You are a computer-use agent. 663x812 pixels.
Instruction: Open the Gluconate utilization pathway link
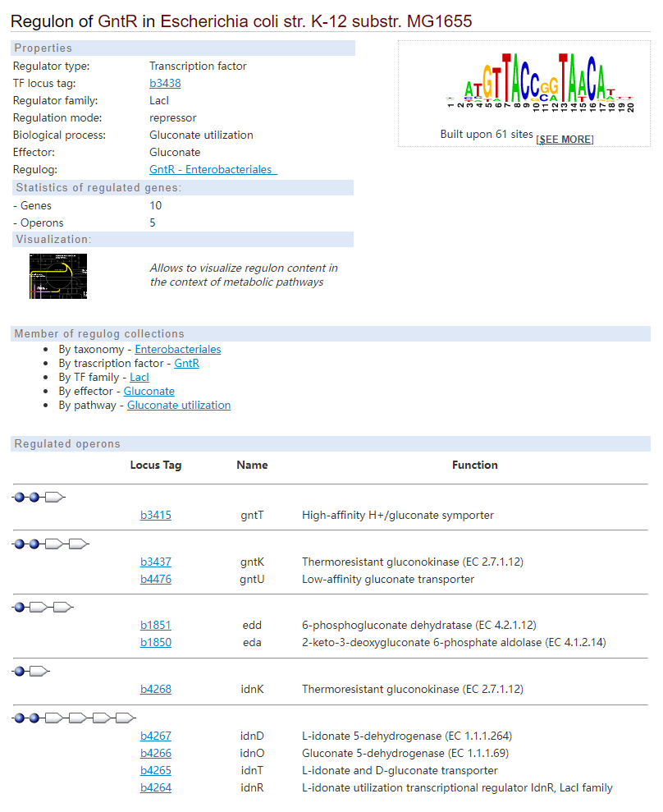click(178, 405)
